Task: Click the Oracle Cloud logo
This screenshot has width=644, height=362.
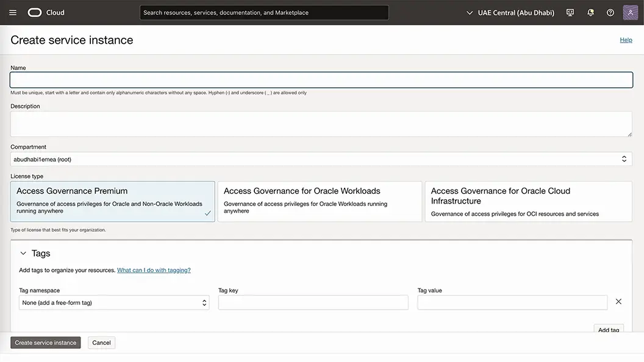Action: [x=46, y=13]
